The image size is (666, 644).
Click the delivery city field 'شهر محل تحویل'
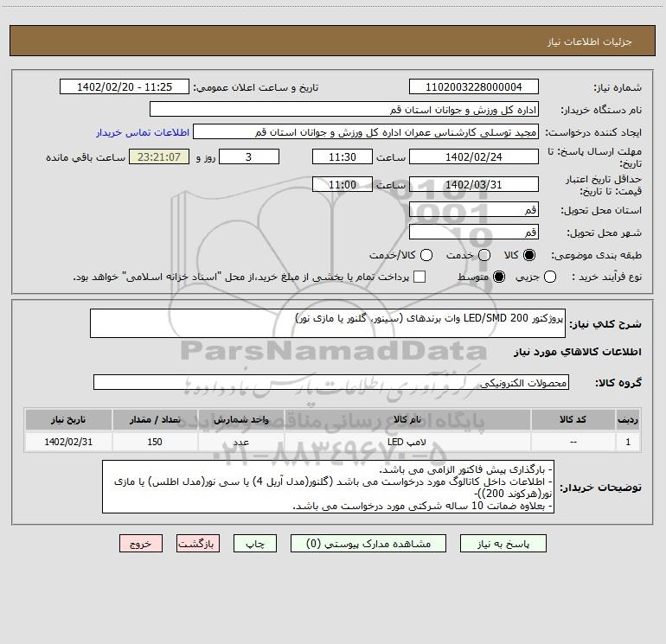tap(474, 233)
